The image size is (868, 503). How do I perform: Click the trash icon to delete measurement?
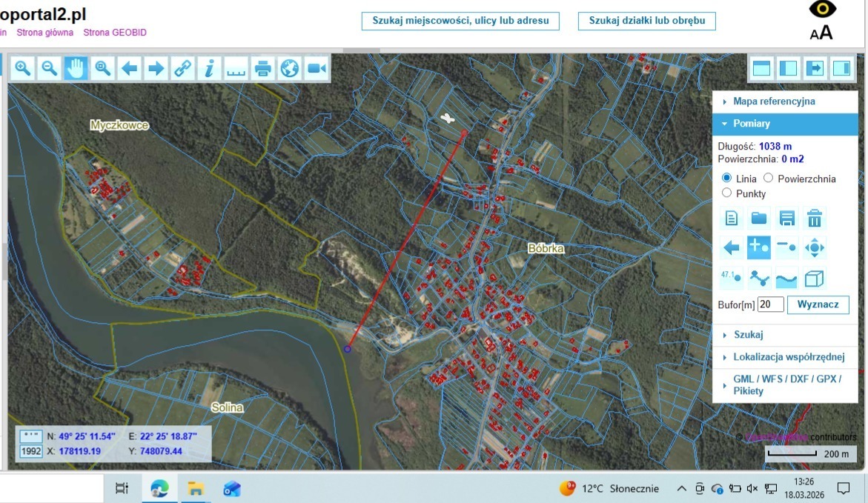tap(814, 218)
